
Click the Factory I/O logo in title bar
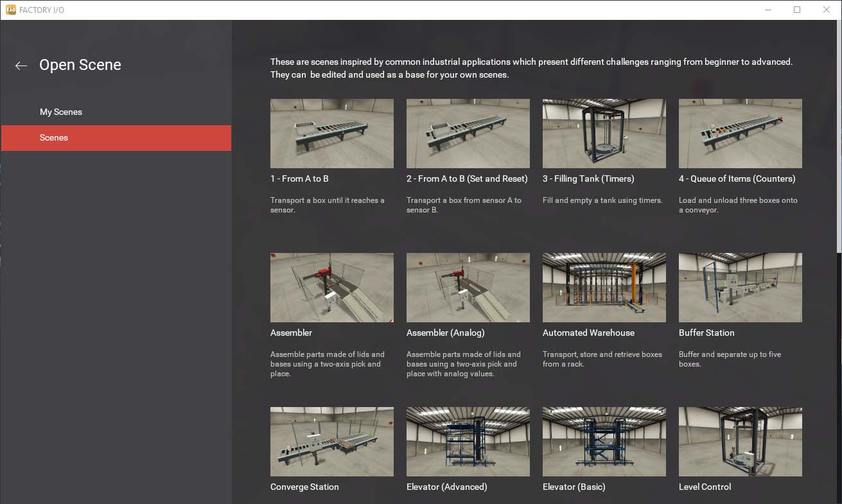(x=11, y=10)
